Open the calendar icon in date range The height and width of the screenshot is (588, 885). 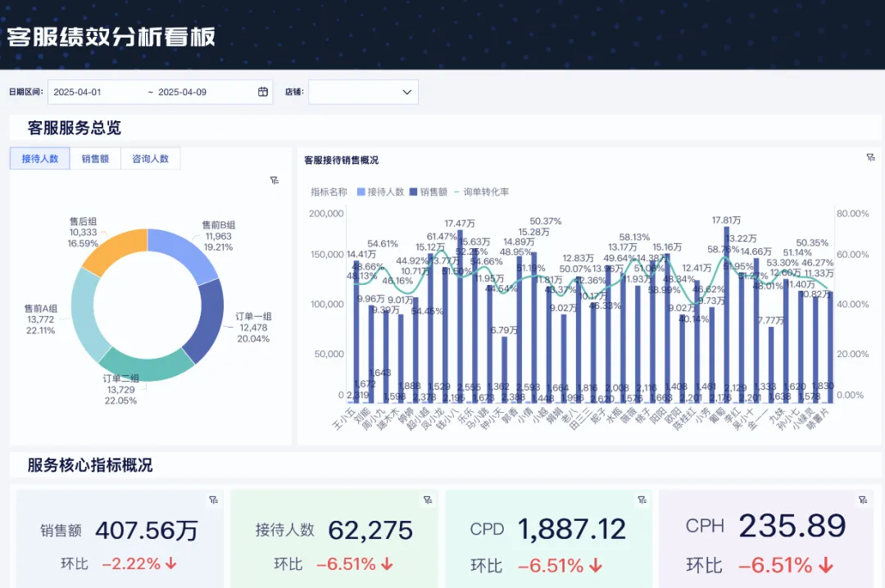[263, 92]
